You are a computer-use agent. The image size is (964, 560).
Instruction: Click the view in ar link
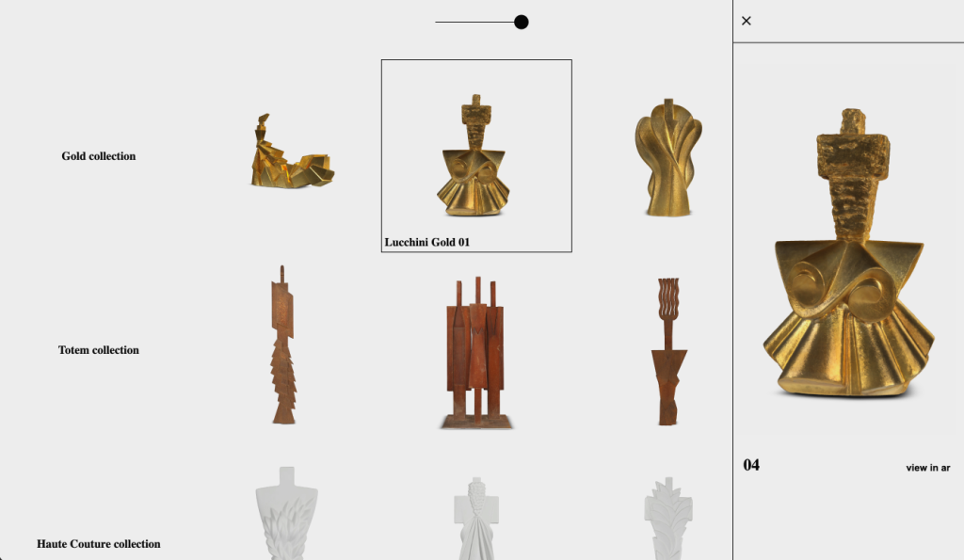tap(927, 468)
